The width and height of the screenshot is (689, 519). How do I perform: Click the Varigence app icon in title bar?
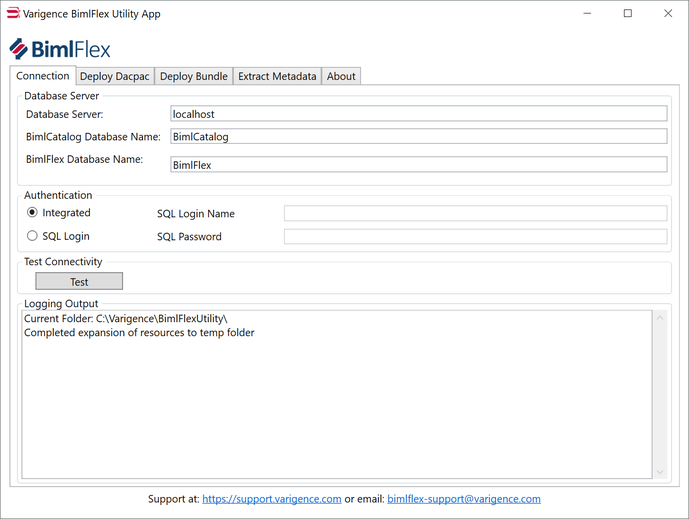(x=13, y=13)
